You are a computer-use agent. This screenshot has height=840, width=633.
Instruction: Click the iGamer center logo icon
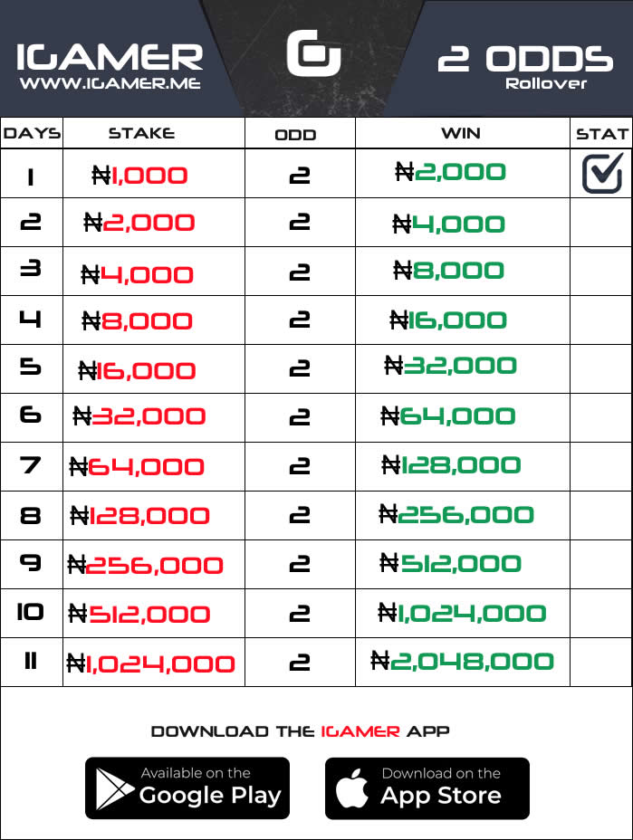[x=313, y=53]
